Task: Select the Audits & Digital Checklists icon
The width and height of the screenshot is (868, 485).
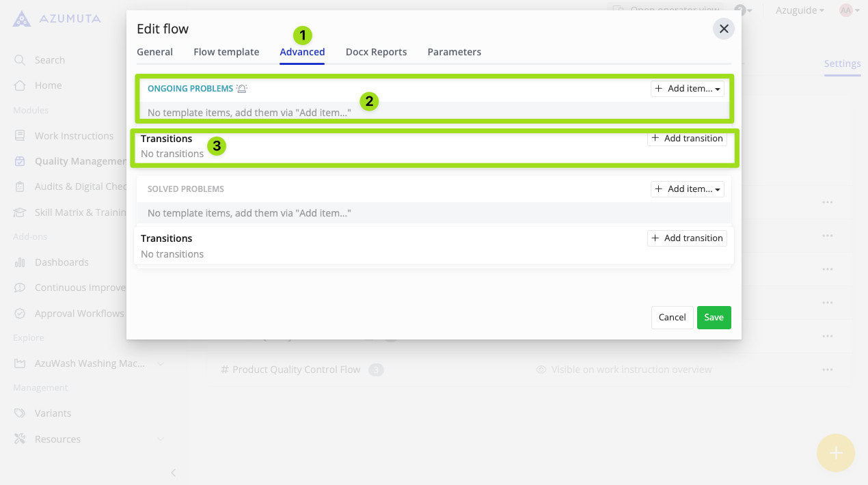Action: coord(19,186)
